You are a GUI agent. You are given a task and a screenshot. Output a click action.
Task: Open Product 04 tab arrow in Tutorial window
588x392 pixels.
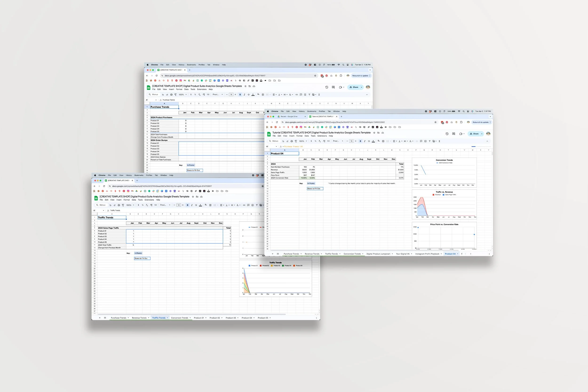458,254
